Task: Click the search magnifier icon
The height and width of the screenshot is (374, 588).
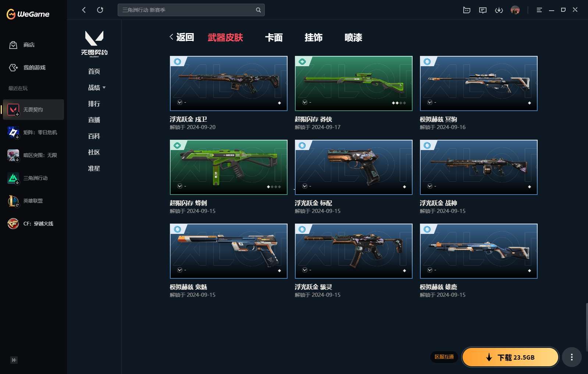Action: click(x=258, y=10)
